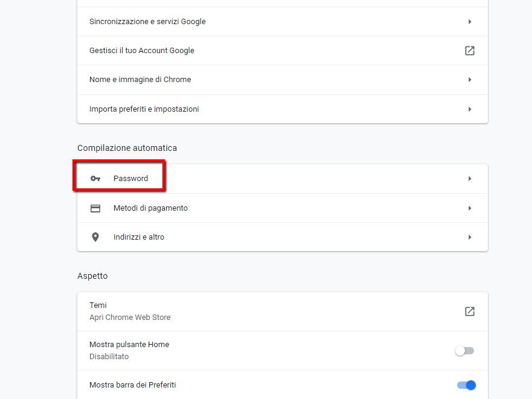Click the external link icon in Temi row

469,311
